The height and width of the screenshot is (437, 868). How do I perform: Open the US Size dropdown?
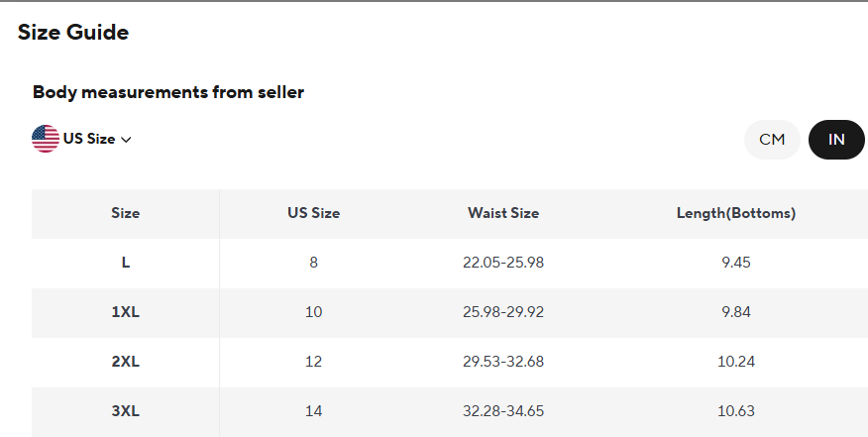(x=89, y=139)
